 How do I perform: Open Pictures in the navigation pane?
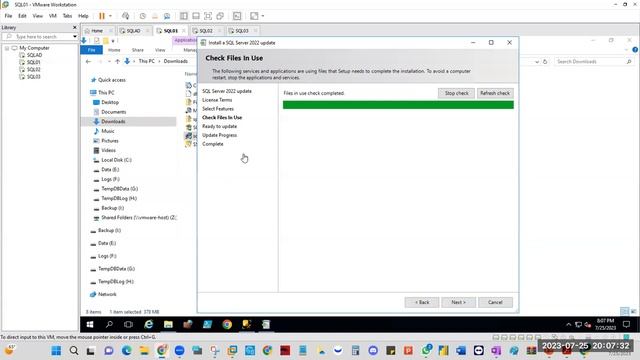(x=110, y=141)
